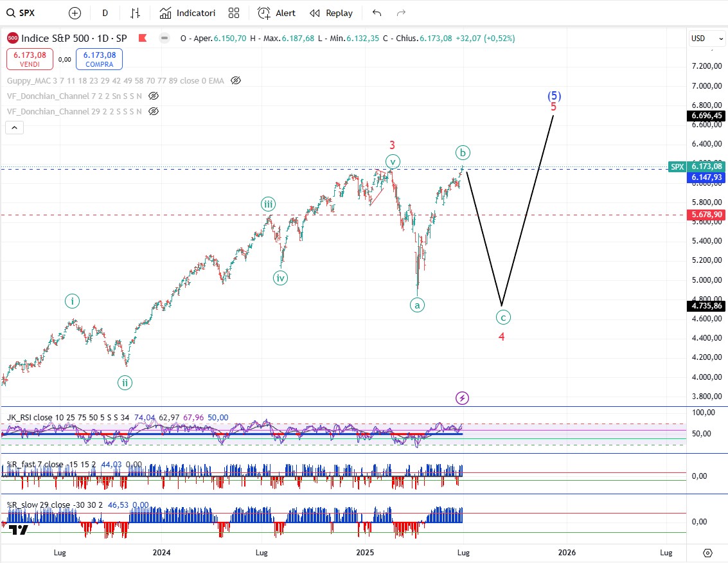Open the D interval selector
Screen dimensions: 728x563
coord(105,13)
